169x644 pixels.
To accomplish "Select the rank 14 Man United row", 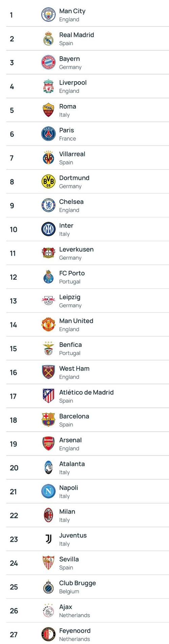I will (x=88, y=325).
